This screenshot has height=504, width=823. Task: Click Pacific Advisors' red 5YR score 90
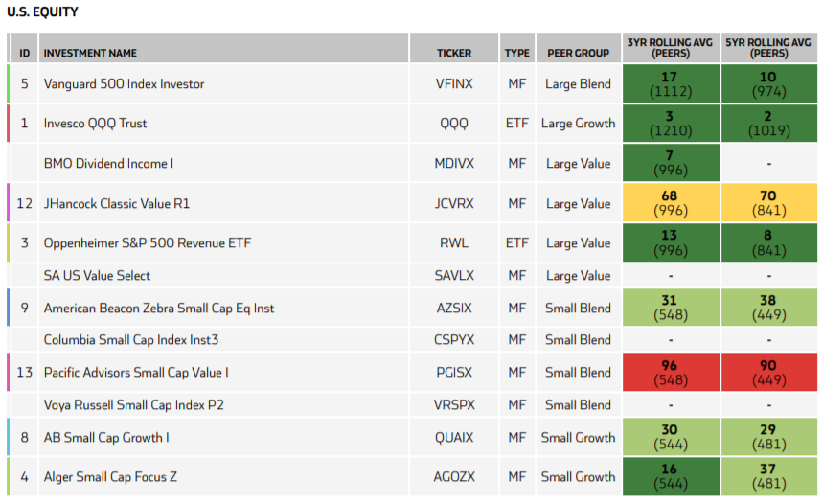click(769, 372)
